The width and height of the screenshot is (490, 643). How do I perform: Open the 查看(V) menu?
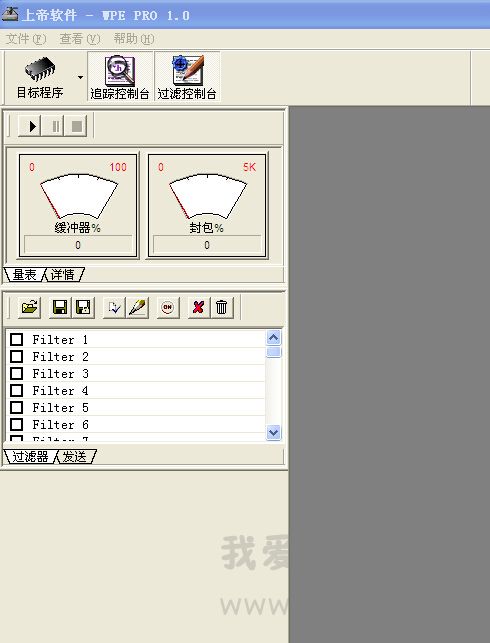[80, 39]
